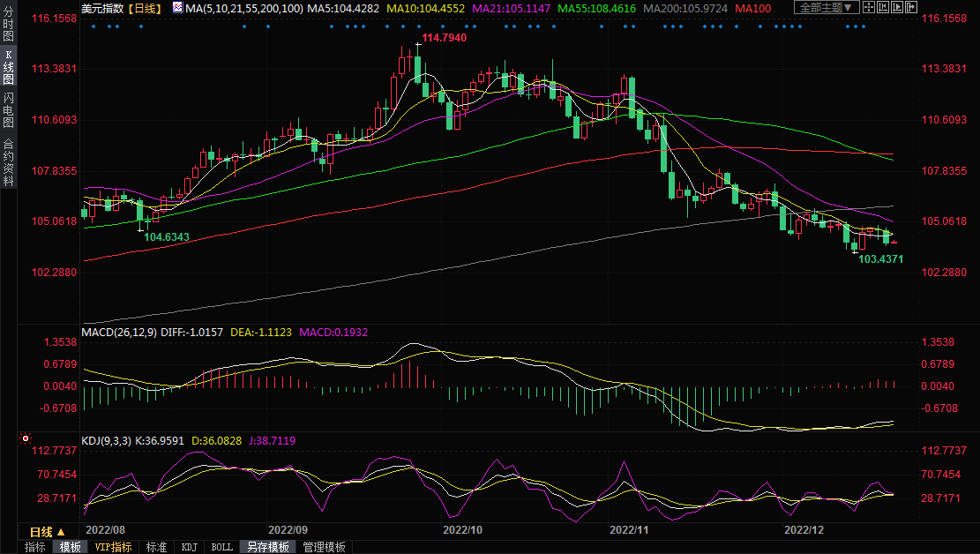Screen dimensions: 980x554
Task: Click the MA indicator chart icon
Action: click(x=177, y=8)
